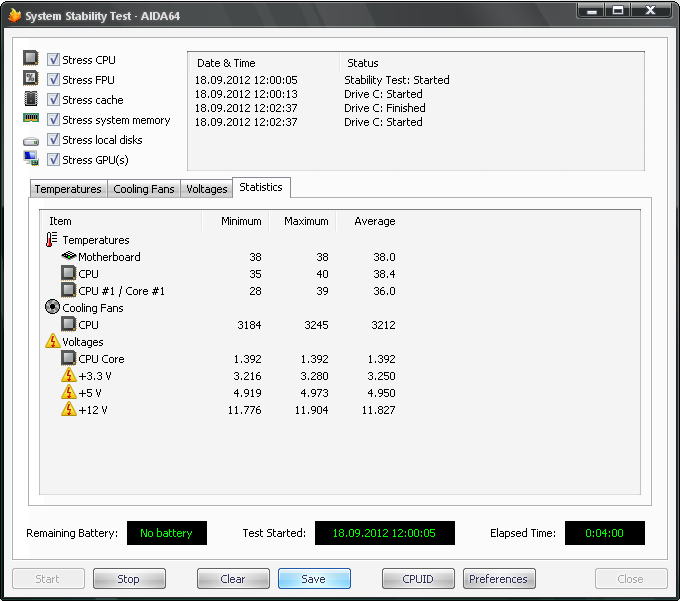Click the Motherboard row label
Viewport: 680px width, 601px height.
pyautogui.click(x=109, y=257)
